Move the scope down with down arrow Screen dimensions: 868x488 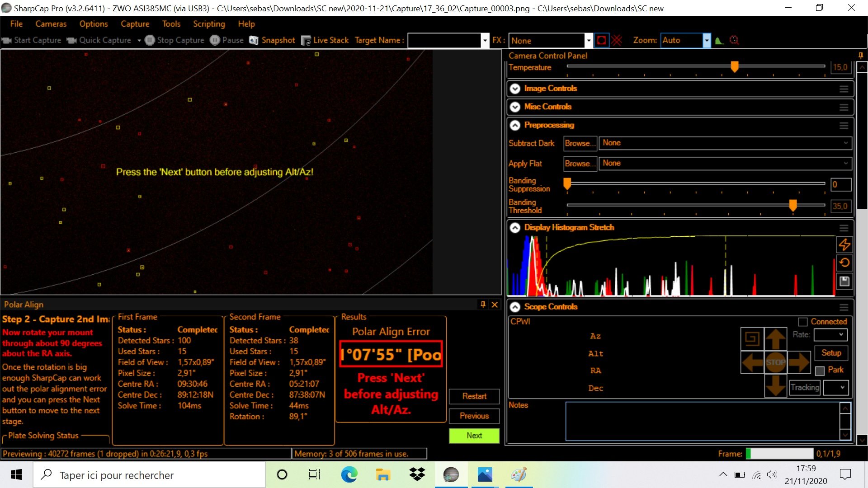click(776, 385)
